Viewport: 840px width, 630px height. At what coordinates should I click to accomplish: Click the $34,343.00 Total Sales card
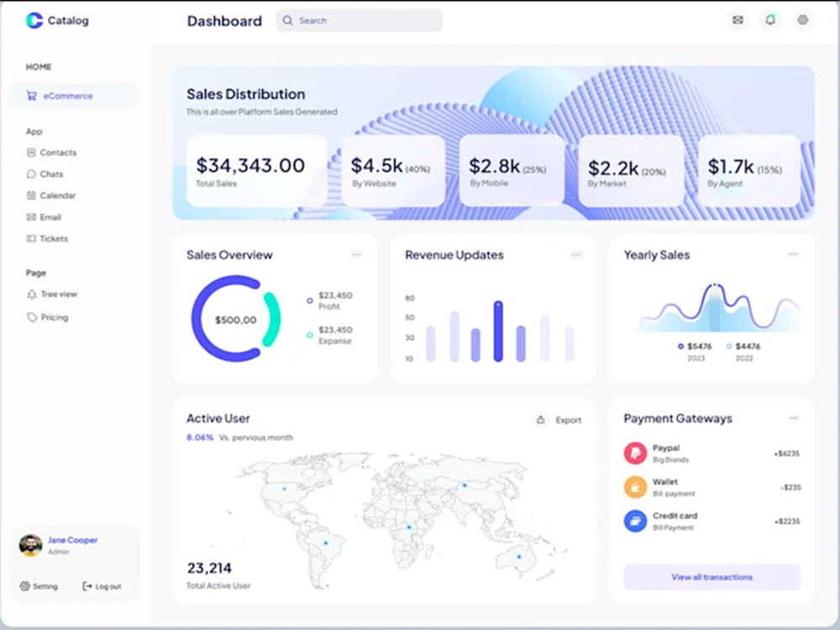pyautogui.click(x=256, y=171)
